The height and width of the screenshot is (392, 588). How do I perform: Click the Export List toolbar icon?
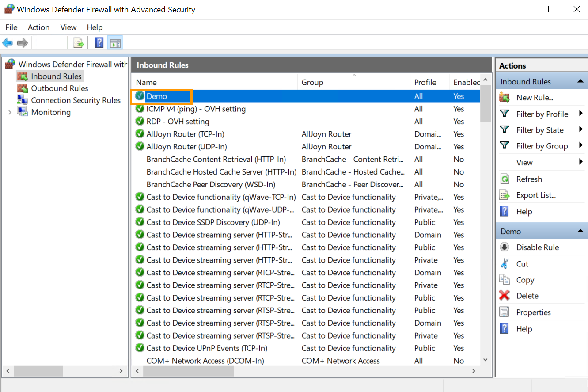point(79,43)
